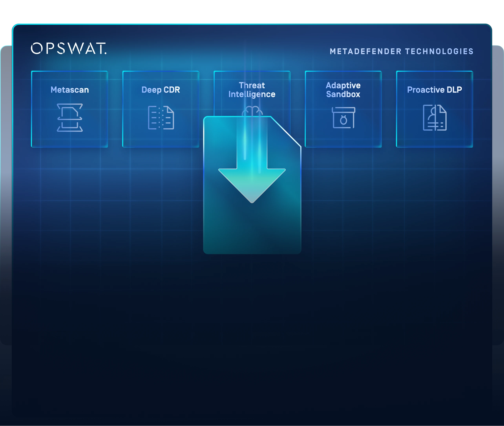The height and width of the screenshot is (426, 504).
Task: Click the Proactive DLP label
Action: [434, 90]
